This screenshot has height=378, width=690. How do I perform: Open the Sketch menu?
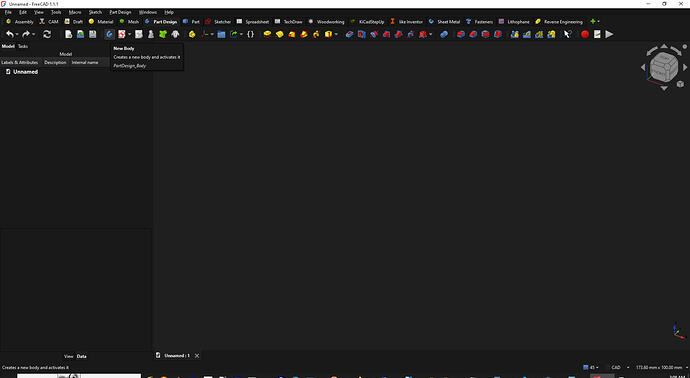pyautogui.click(x=95, y=12)
